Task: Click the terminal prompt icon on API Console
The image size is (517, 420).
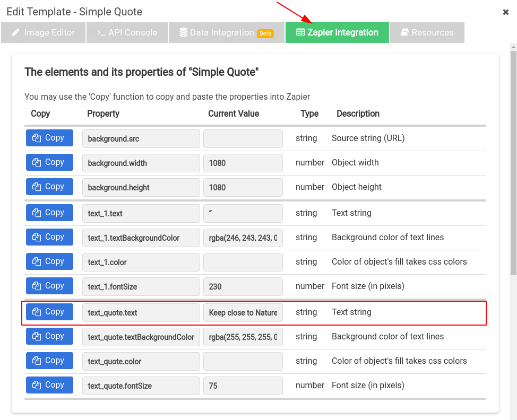Action: pyautogui.click(x=101, y=32)
